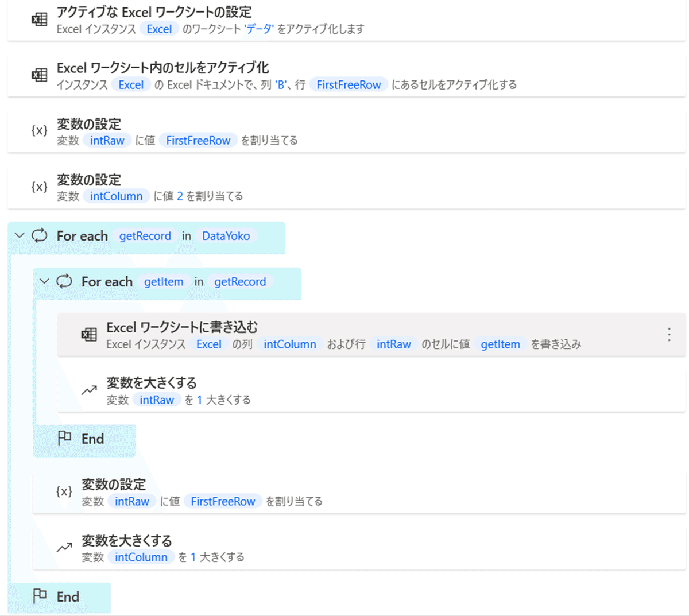Click FirstFreeRow chip in loop's 変数の設定
The image size is (689, 616).
click(223, 501)
